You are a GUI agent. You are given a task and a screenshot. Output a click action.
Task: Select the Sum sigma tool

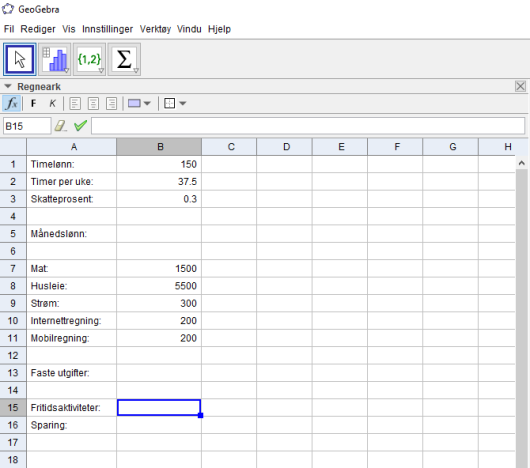click(124, 59)
